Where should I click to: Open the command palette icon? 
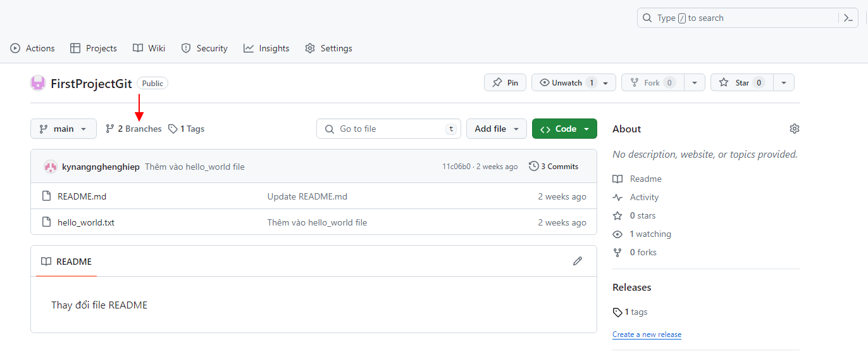tap(848, 18)
